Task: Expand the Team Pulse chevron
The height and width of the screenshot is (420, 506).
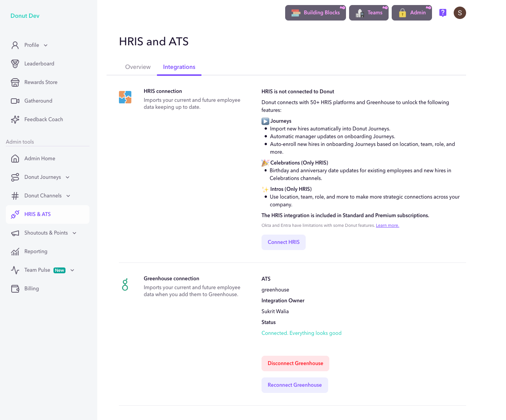Action: [x=72, y=270]
